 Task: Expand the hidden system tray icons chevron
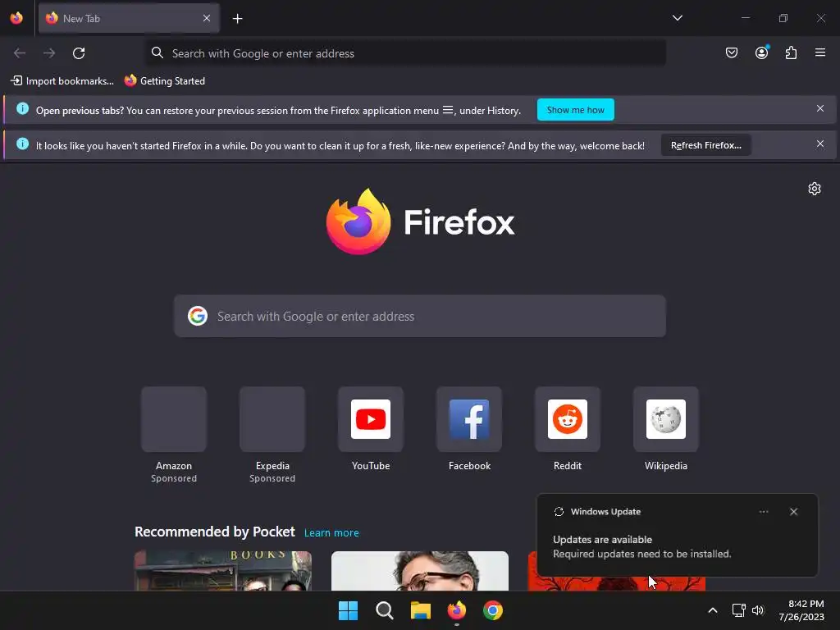pos(713,610)
